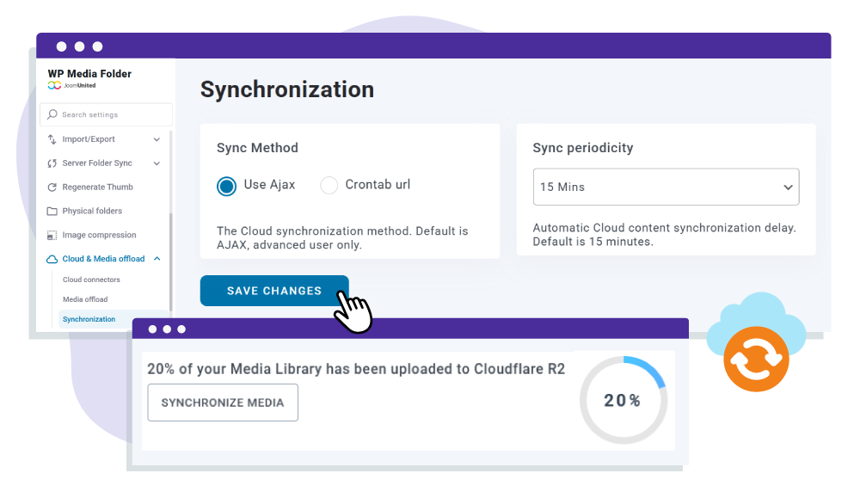Viewport: 860px width, 504px height.
Task: Open Image compression settings
Action: point(52,235)
